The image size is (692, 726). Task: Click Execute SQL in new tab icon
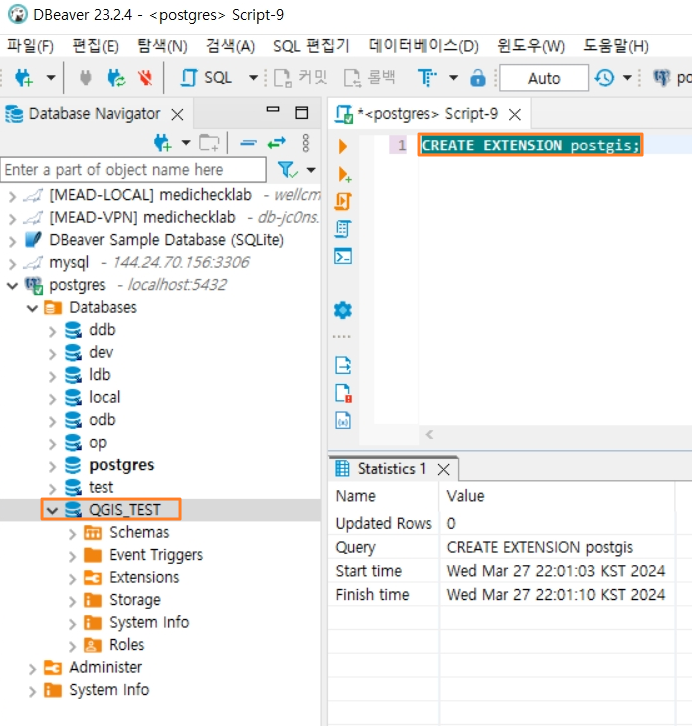pyautogui.click(x=344, y=175)
